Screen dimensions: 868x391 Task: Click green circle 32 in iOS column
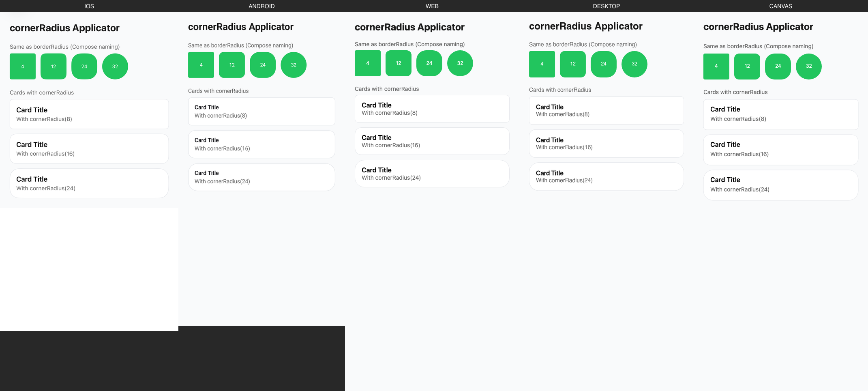(x=115, y=67)
